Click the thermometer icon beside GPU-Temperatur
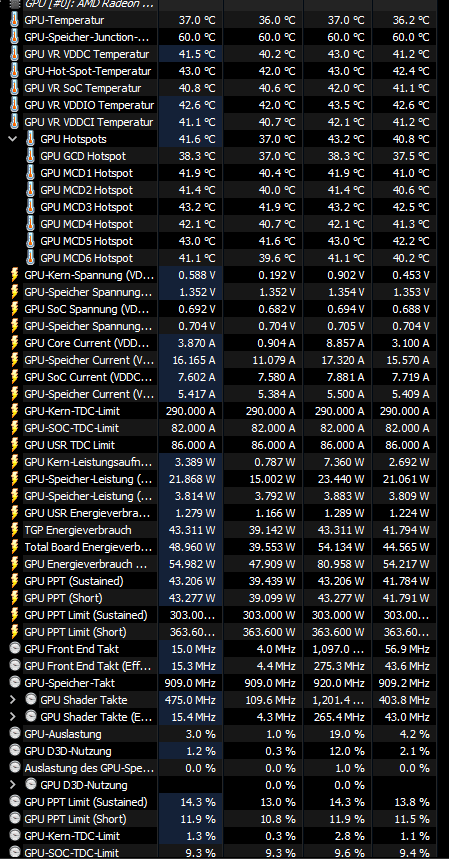Viewport: 449px width, 859px height. coord(15,20)
